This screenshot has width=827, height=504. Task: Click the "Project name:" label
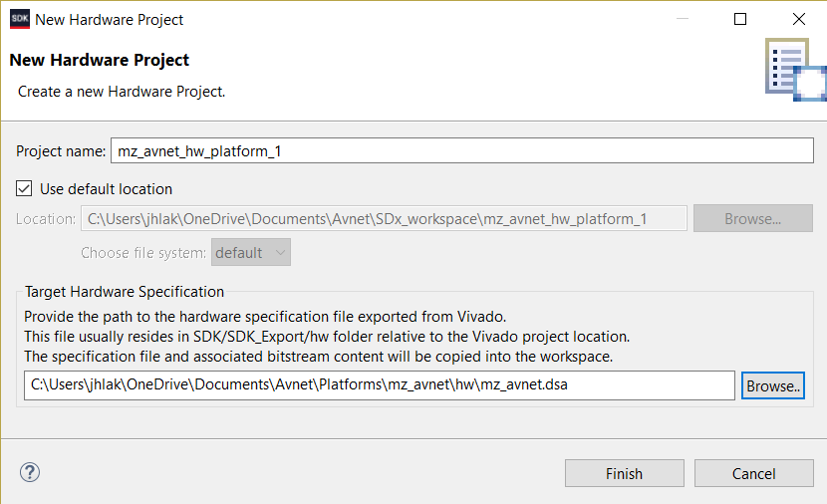point(61,151)
